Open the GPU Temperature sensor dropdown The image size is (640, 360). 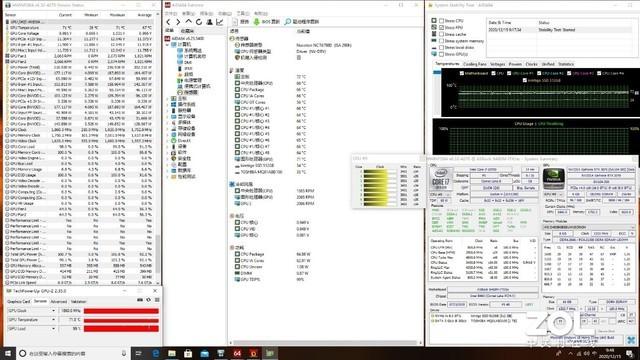(x=53, y=320)
